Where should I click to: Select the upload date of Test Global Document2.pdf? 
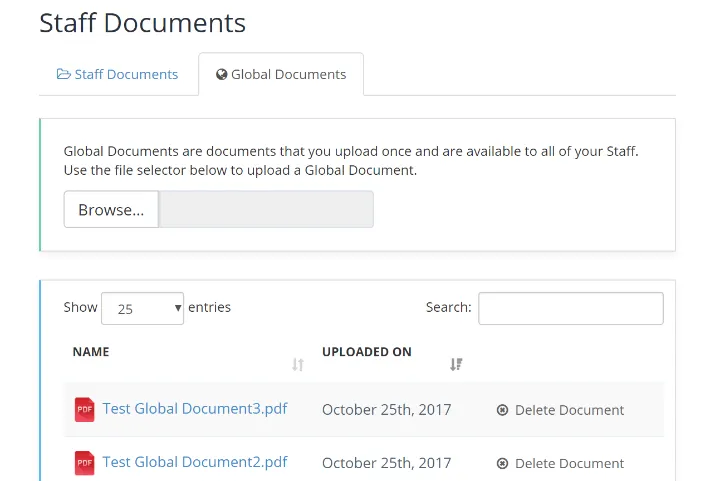pos(387,463)
